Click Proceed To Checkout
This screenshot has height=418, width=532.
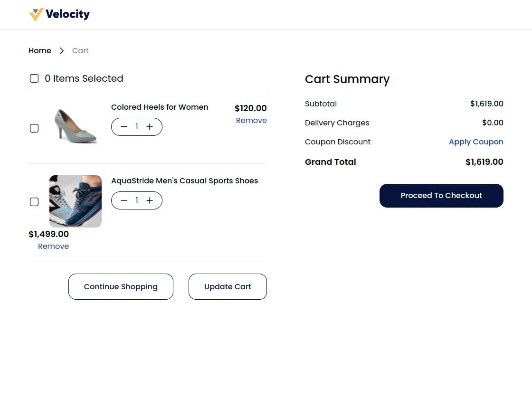pyautogui.click(x=441, y=195)
